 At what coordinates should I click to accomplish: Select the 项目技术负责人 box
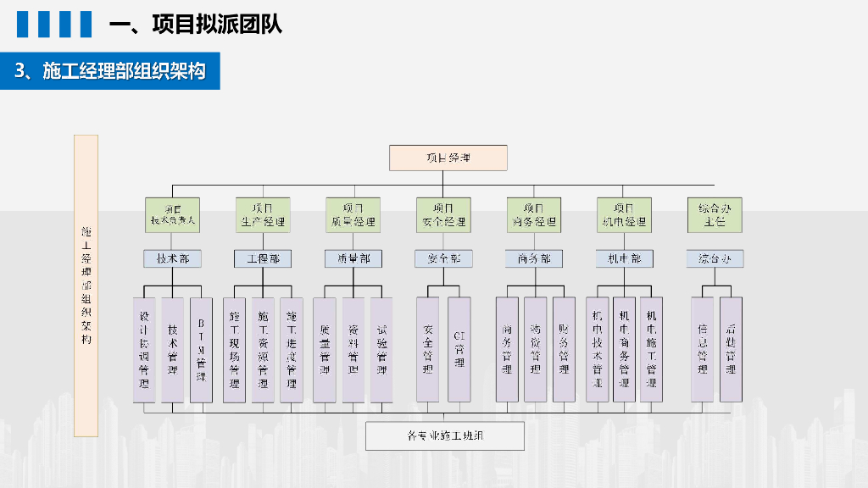172,215
